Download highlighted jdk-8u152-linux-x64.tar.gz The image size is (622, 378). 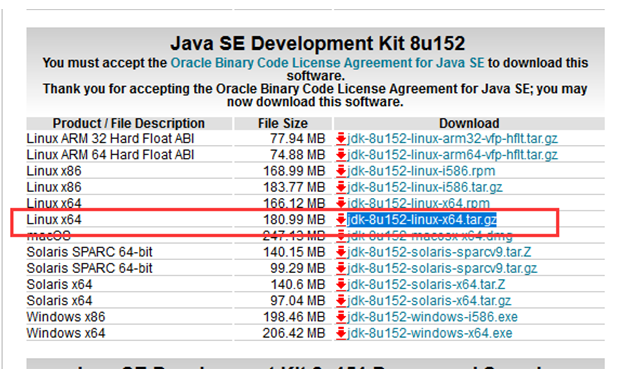[x=422, y=219]
